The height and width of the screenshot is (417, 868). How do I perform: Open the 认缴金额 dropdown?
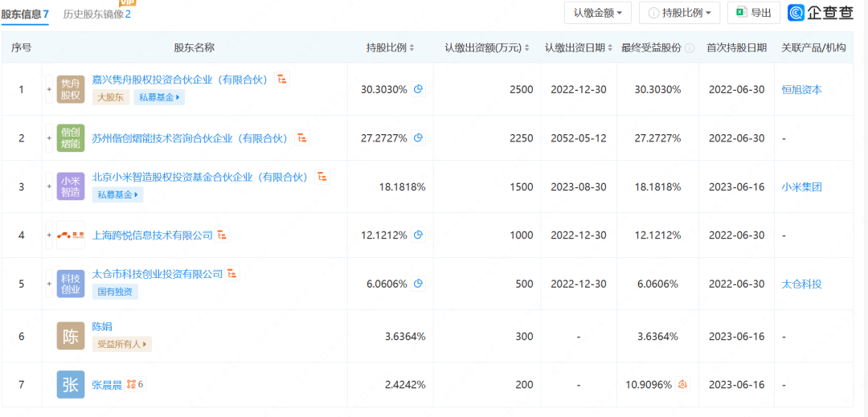[x=598, y=13]
